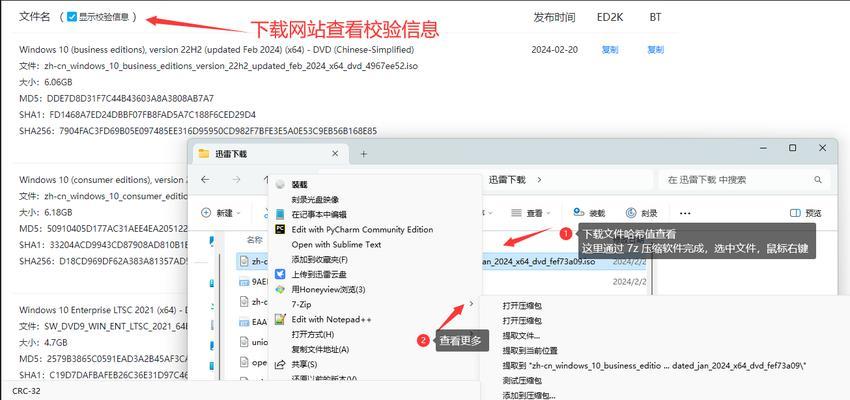Focus the 在 迅雷下载 中搜索 field
This screenshot has height=400, width=850.
click(x=744, y=179)
